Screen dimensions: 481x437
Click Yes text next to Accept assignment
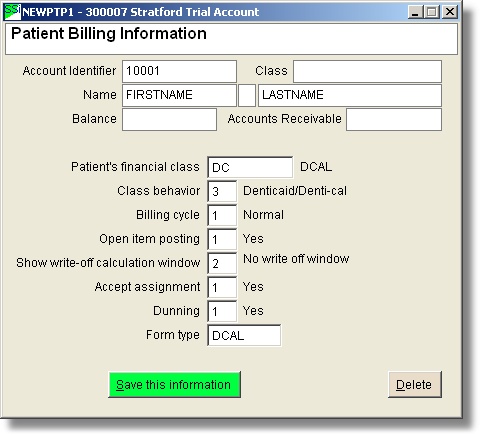point(253,287)
